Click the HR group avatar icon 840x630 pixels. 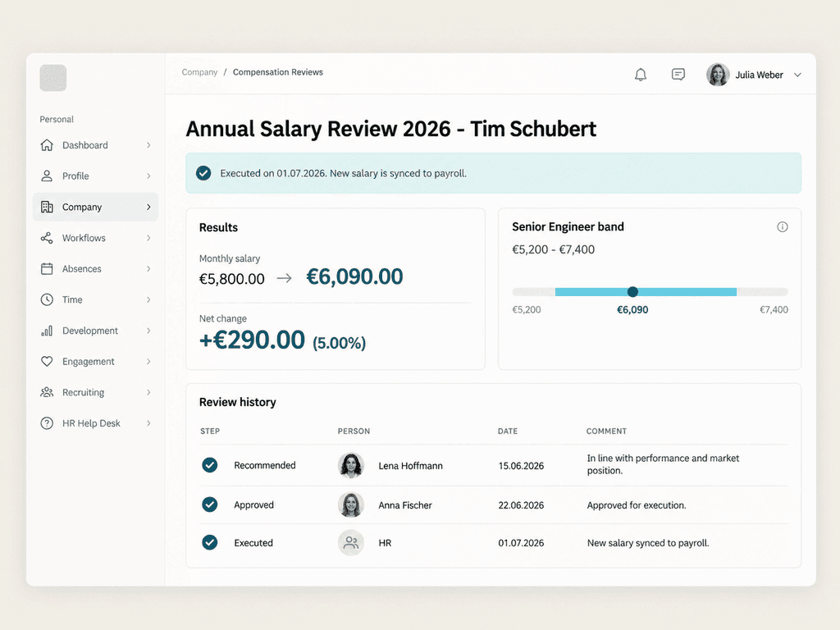click(351, 543)
